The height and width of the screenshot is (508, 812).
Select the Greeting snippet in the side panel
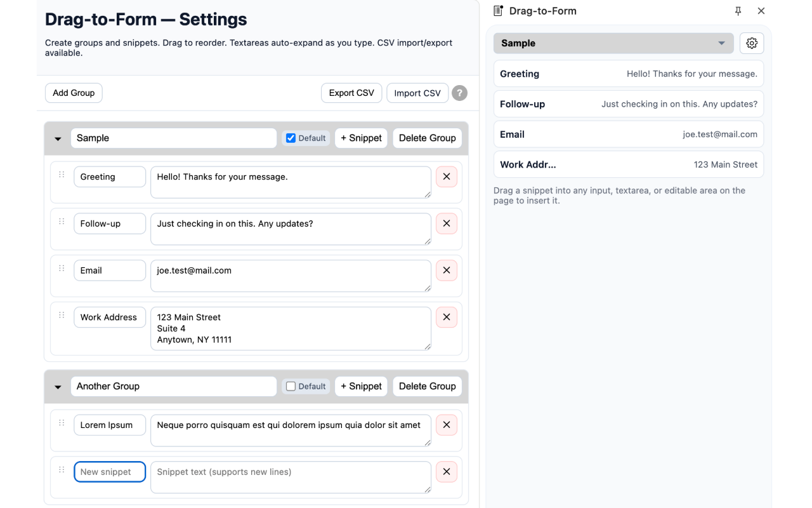tap(628, 74)
